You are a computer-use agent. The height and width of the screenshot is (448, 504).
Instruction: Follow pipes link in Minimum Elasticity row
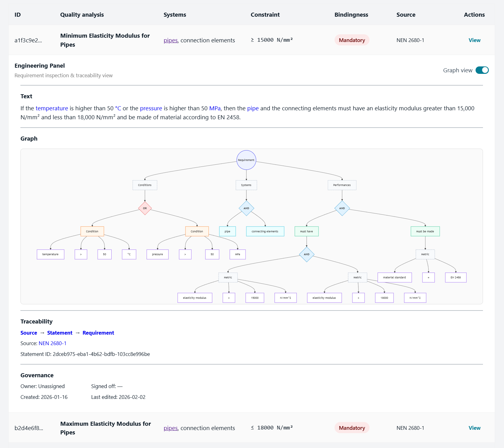[171, 40]
